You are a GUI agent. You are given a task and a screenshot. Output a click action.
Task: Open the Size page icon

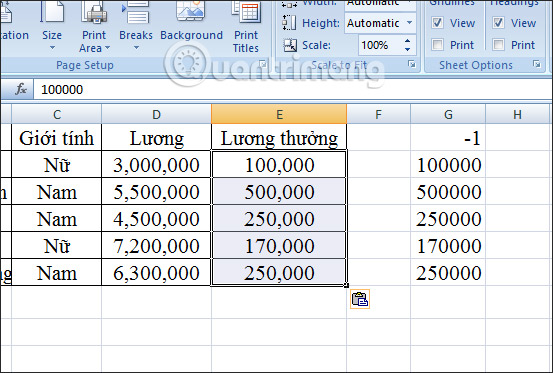click(52, 12)
